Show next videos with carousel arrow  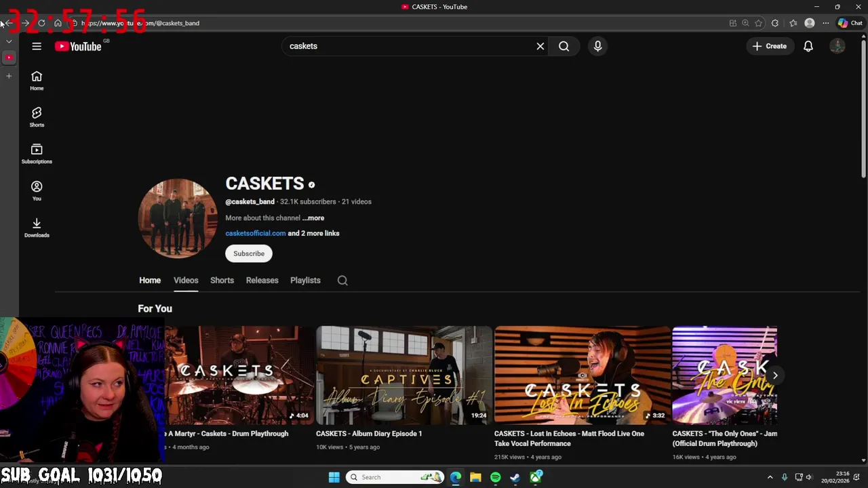click(x=775, y=375)
